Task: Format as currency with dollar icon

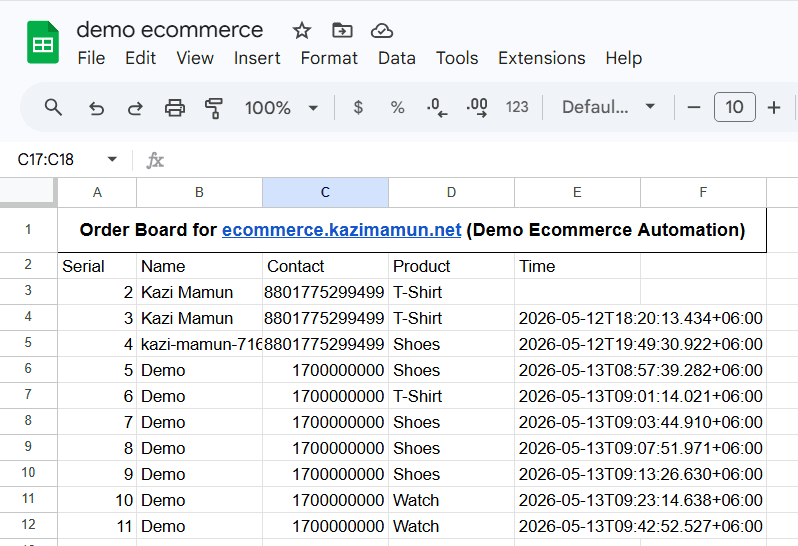Action: click(358, 107)
